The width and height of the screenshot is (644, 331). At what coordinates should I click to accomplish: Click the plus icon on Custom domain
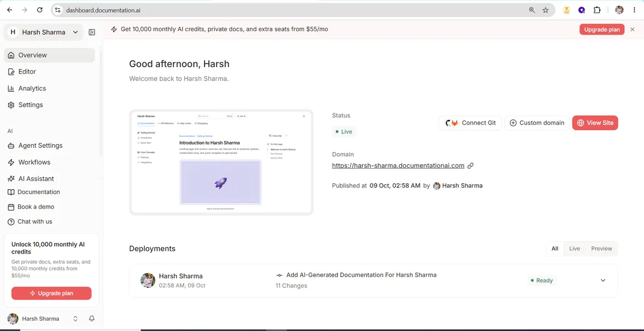[x=513, y=123]
